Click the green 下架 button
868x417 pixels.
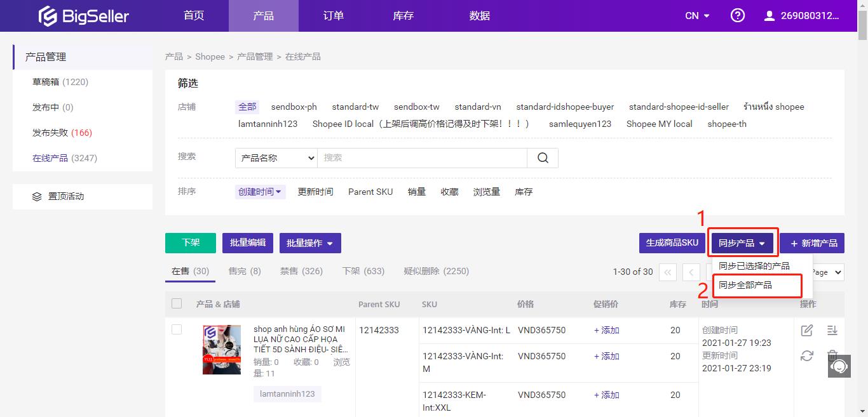(191, 243)
